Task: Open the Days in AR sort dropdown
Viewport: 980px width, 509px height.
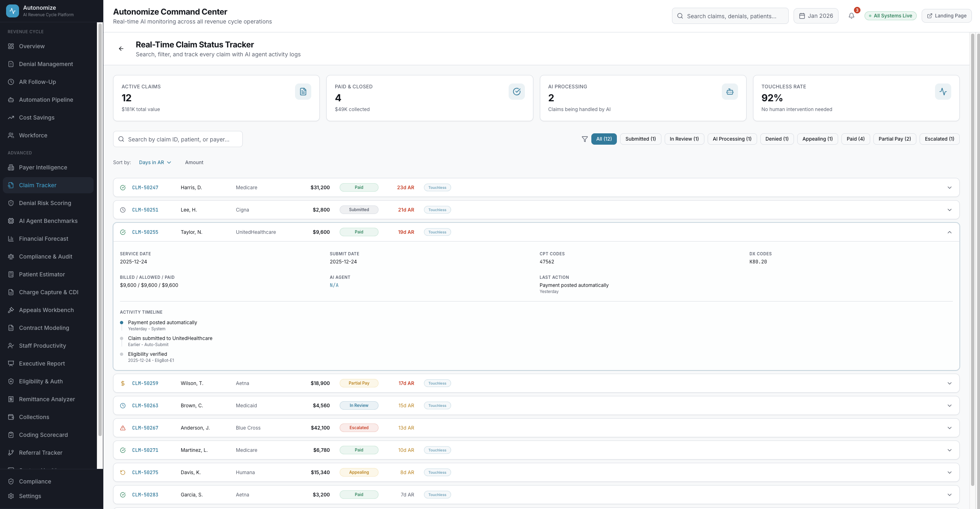Action: click(155, 162)
